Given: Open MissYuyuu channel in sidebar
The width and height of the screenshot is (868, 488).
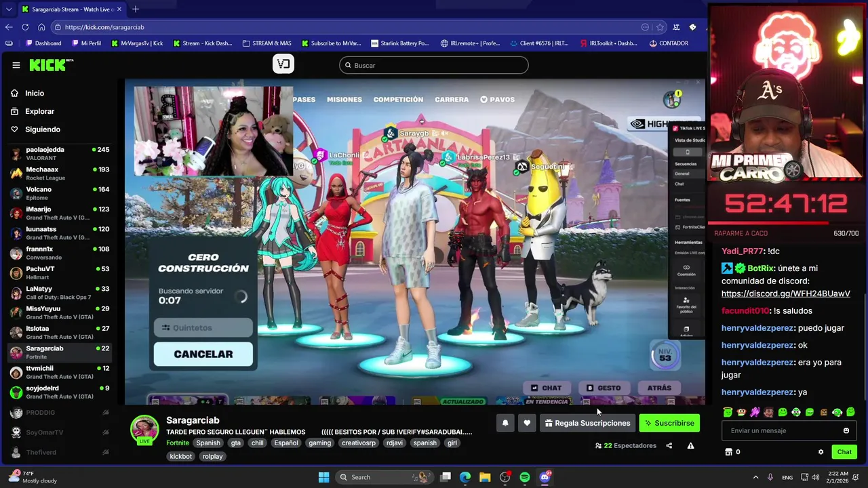Looking at the screenshot, I should tap(60, 312).
